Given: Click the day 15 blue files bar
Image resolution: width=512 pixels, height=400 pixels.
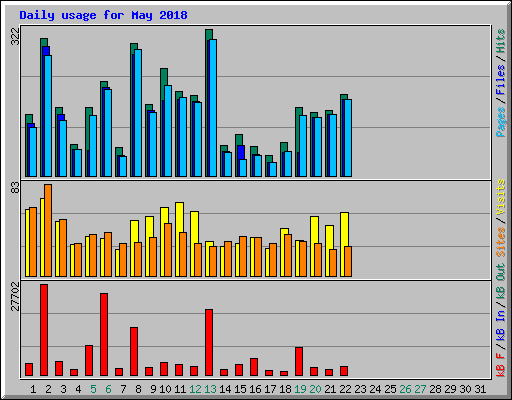Looking at the screenshot, I should (x=241, y=152).
